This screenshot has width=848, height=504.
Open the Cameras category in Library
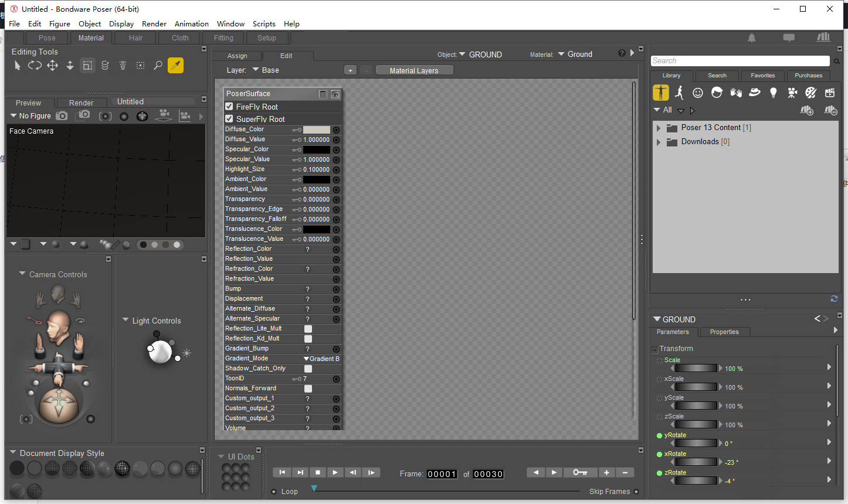792,93
